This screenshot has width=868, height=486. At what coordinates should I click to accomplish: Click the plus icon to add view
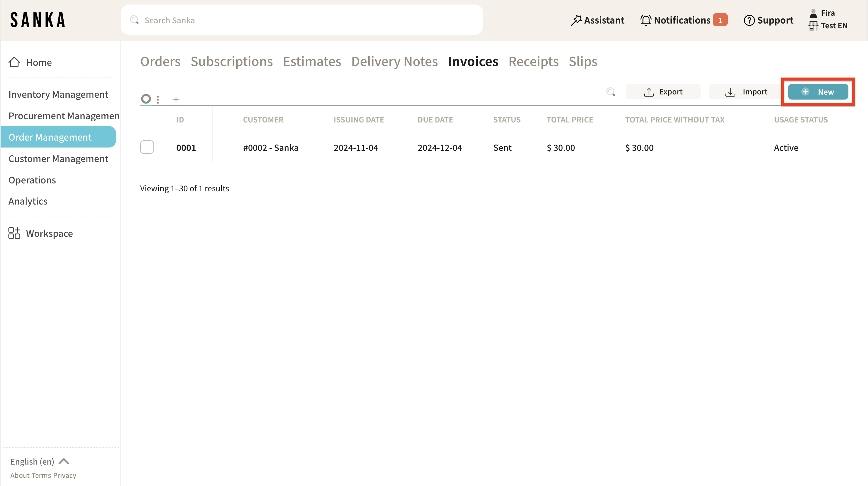[176, 99]
